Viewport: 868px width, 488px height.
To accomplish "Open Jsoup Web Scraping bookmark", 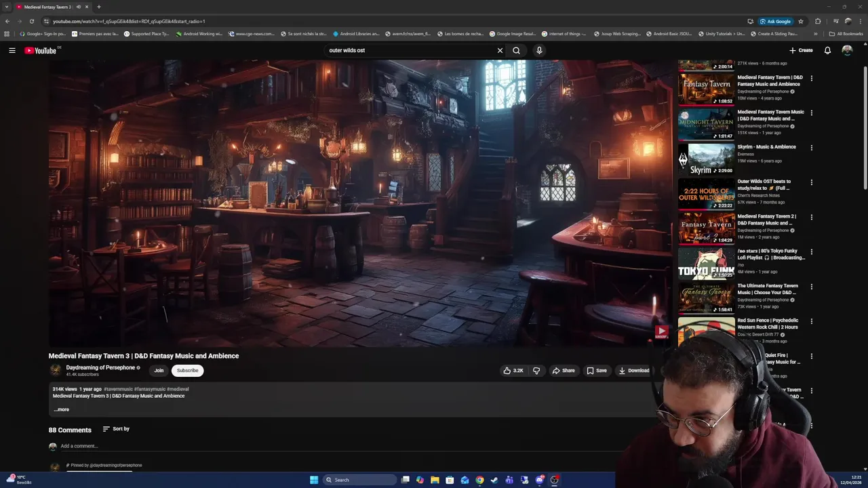I will 617,33.
